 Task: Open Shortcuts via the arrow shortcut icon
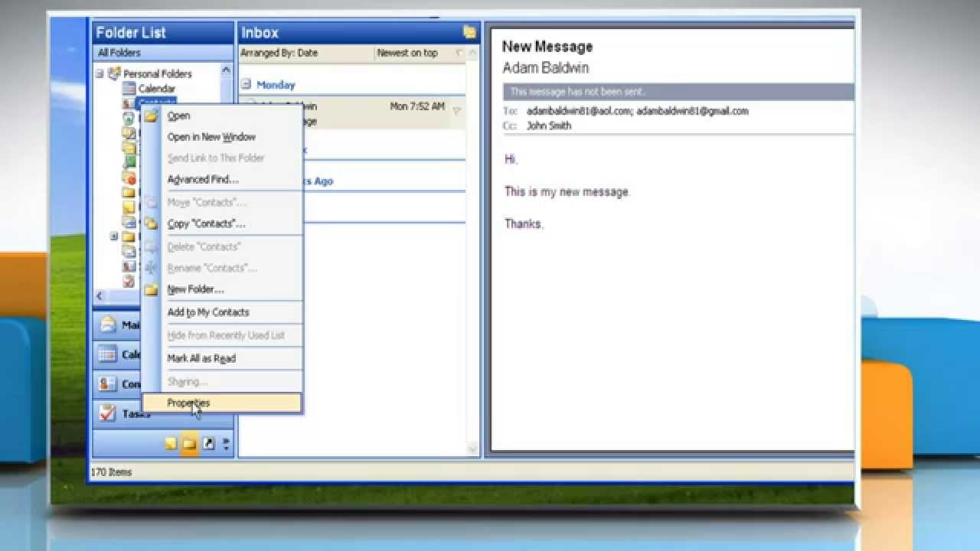tap(208, 444)
